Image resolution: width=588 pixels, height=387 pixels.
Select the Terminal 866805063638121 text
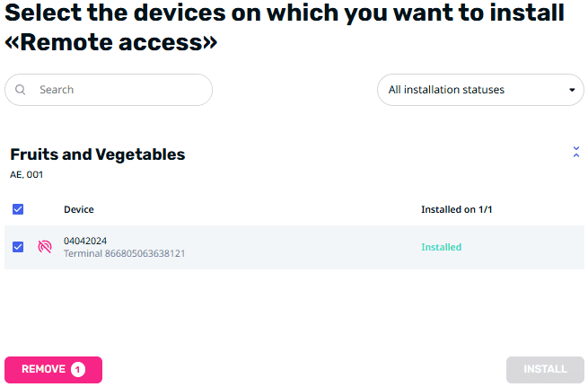[x=124, y=254]
